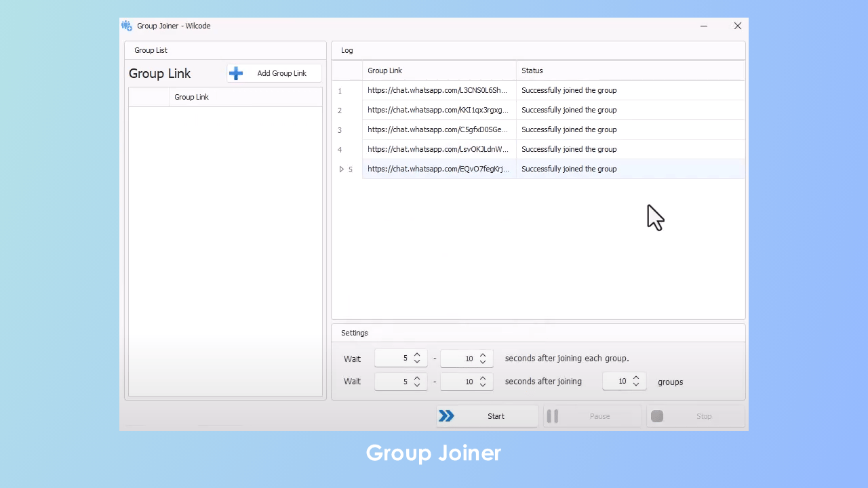This screenshot has width=868, height=488.
Task: Decrease maximum wait seconds after each group
Action: (x=483, y=363)
